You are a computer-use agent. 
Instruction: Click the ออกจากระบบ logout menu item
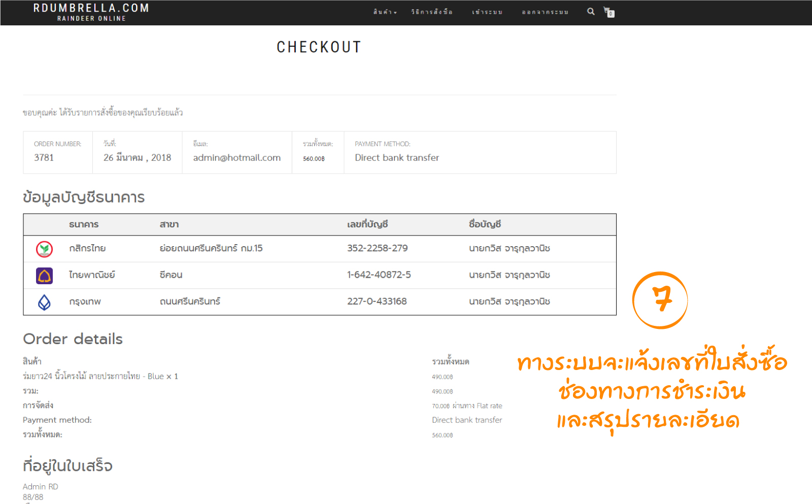coord(545,12)
